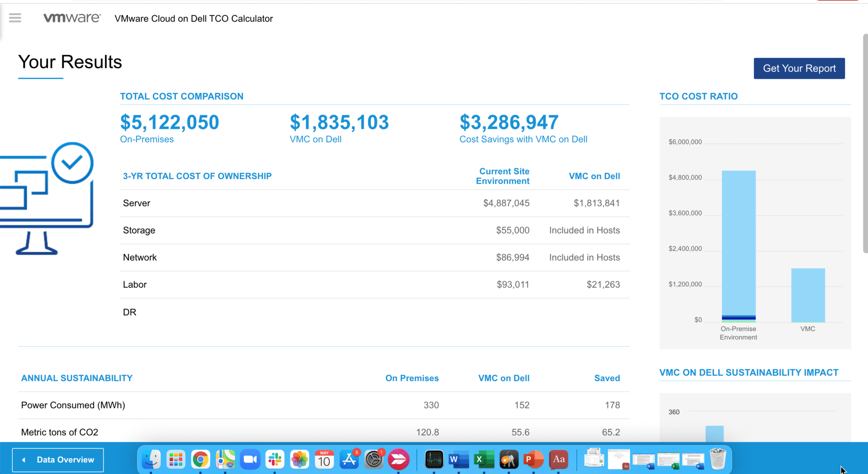
Task: Open Launchpad from the dock
Action: point(176,459)
